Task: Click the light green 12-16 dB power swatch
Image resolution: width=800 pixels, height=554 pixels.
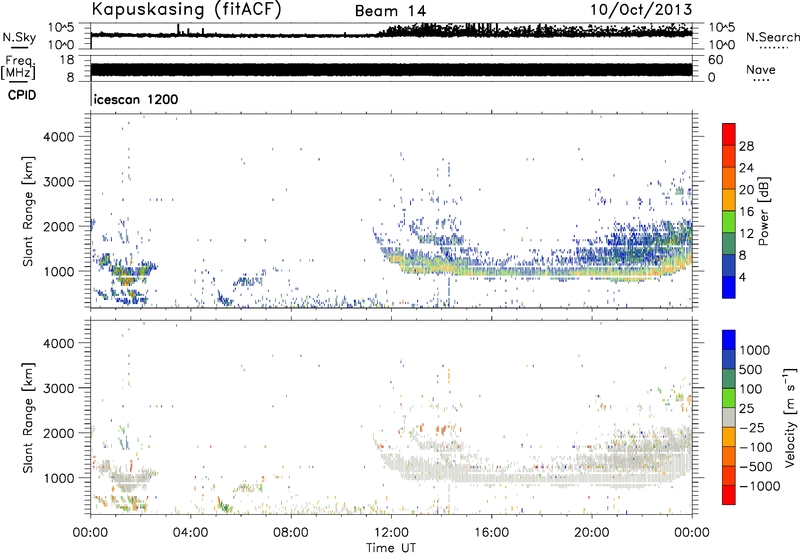Action: 729,222
